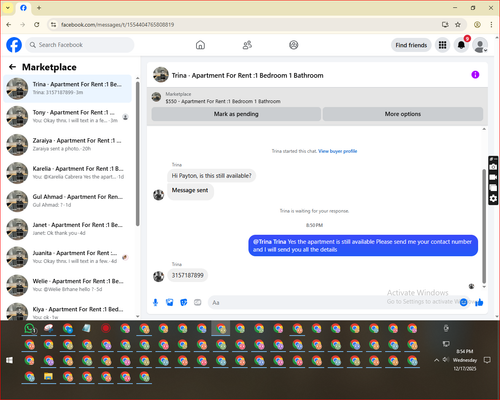Image resolution: width=500 pixels, height=400 pixels.
Task: Click the chat list scrollbar
Action: (138, 153)
